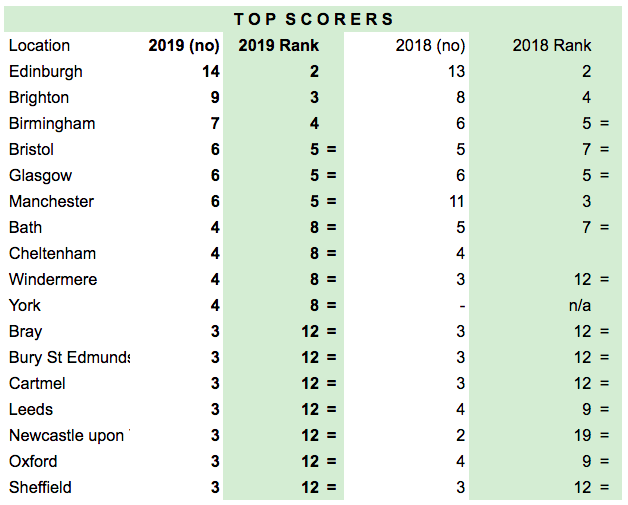This screenshot has height=505, width=628.
Task: Select the 2019 (no) column header
Action: pyautogui.click(x=183, y=45)
